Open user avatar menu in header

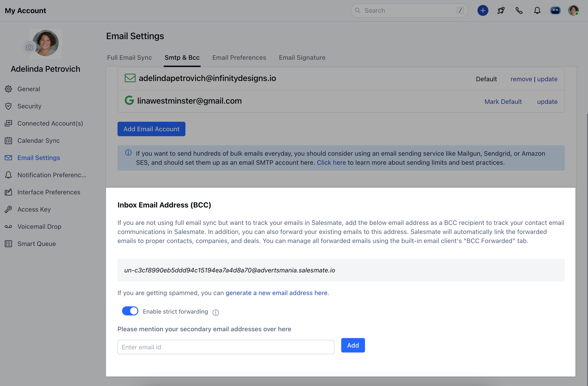573,10
